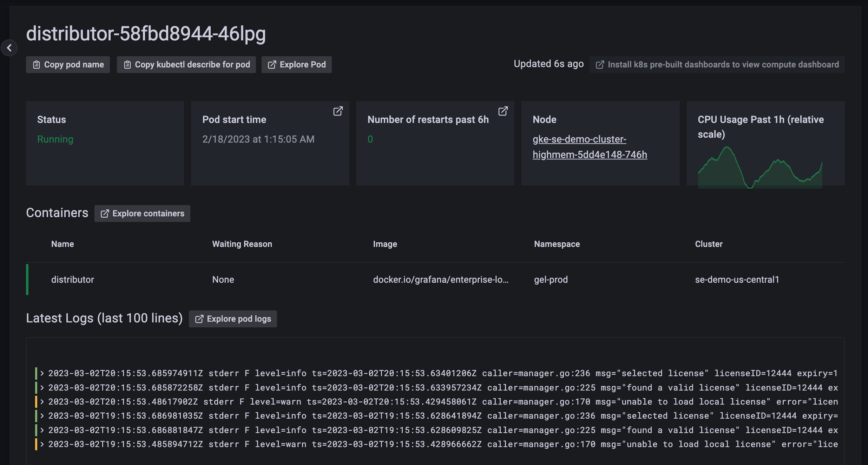Viewport: 868px width, 465px height.
Task: Expand last warn log at 19:15:53.485894712Z
Action: [42, 444]
